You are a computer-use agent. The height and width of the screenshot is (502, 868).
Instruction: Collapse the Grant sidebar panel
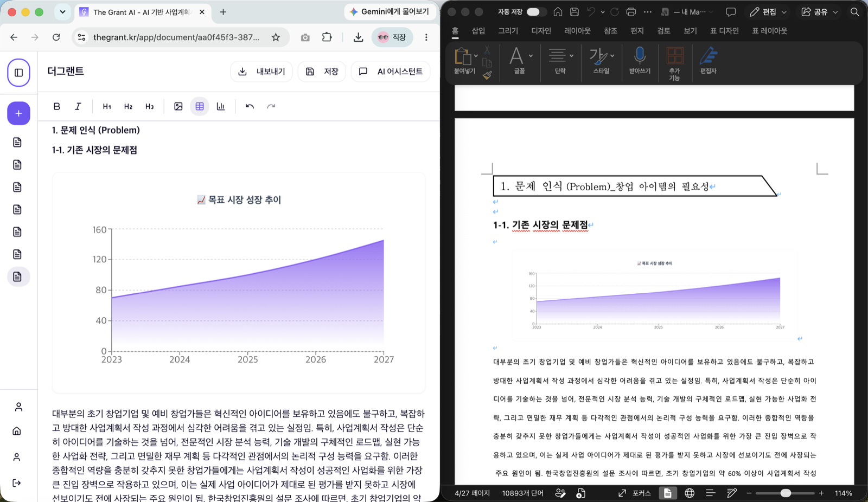[x=18, y=73]
